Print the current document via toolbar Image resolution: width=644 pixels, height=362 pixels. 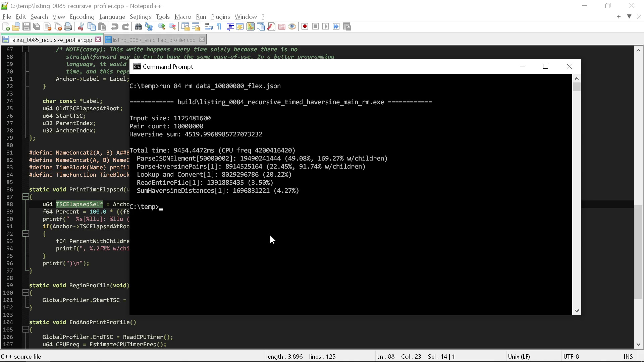(68, 26)
